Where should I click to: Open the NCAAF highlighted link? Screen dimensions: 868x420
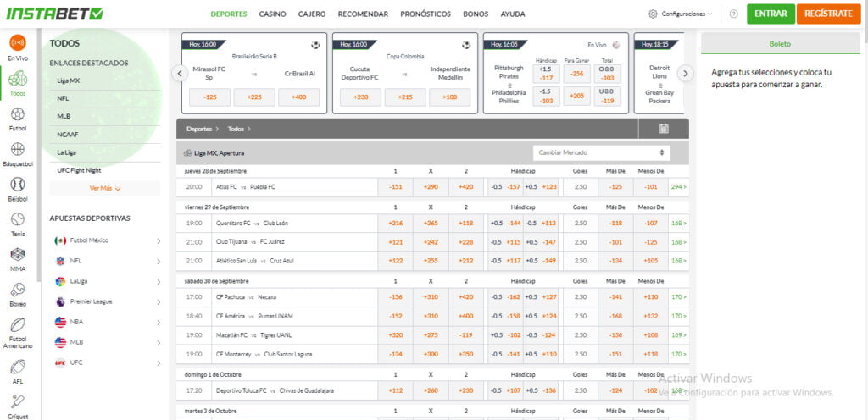66,135
